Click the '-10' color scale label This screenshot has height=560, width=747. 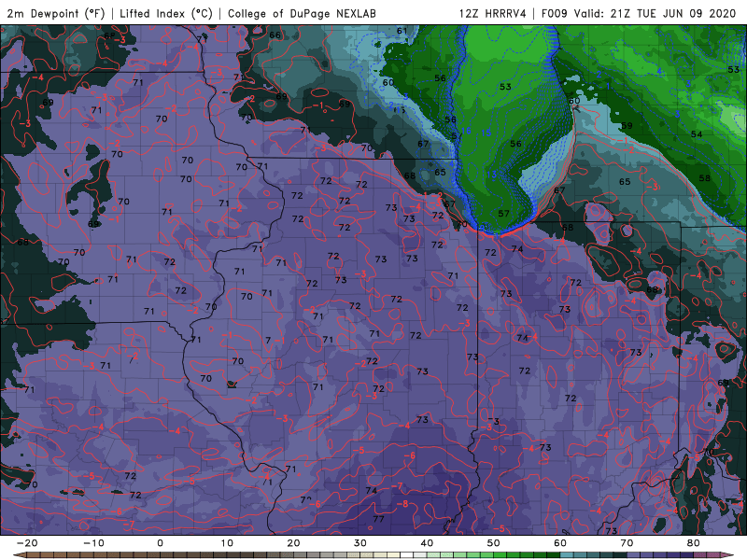pos(93,543)
